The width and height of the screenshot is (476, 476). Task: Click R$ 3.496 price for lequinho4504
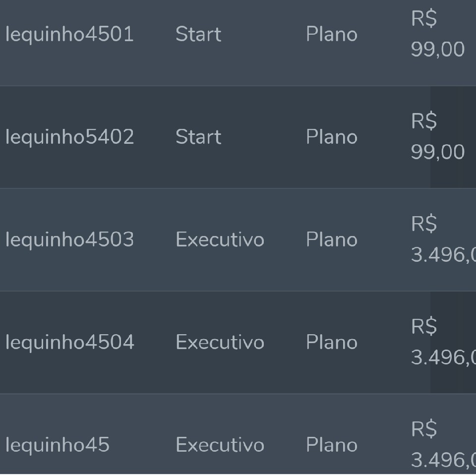click(x=443, y=342)
